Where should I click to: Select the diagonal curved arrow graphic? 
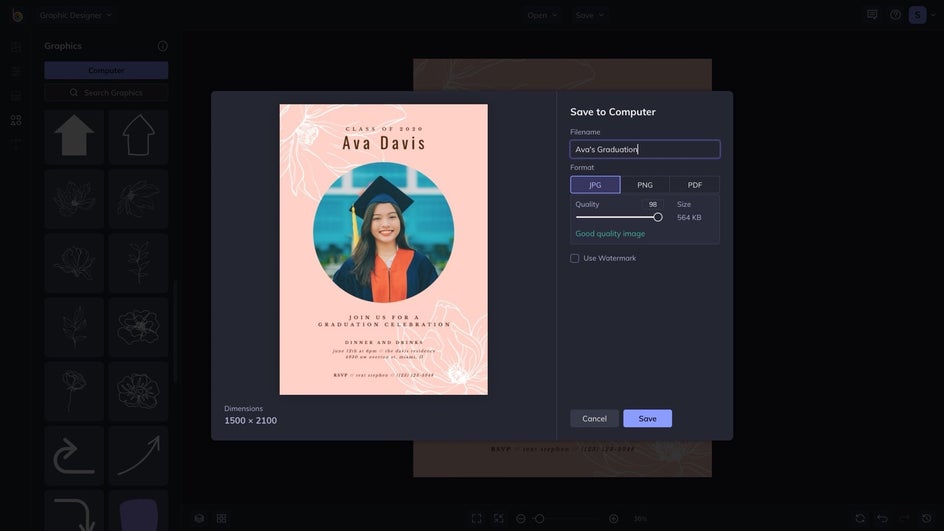coord(138,456)
